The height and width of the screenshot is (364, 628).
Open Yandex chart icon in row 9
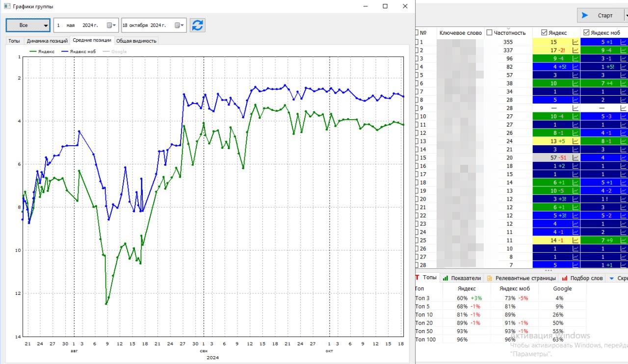click(576, 108)
